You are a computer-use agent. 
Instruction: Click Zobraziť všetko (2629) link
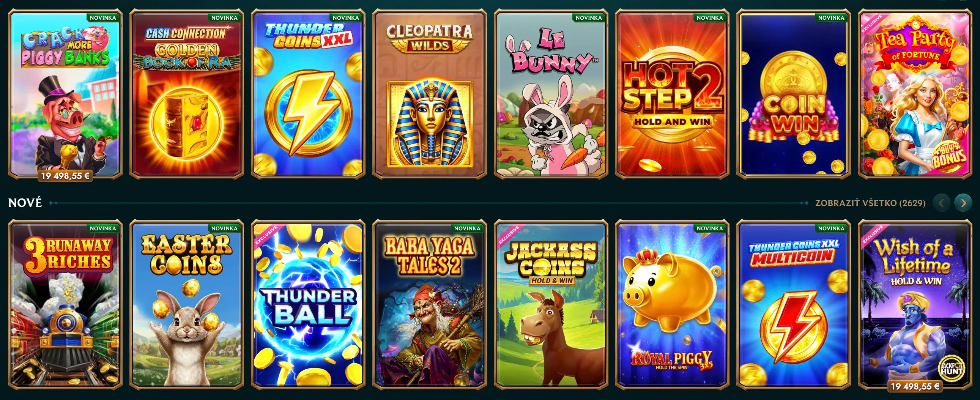[870, 203]
